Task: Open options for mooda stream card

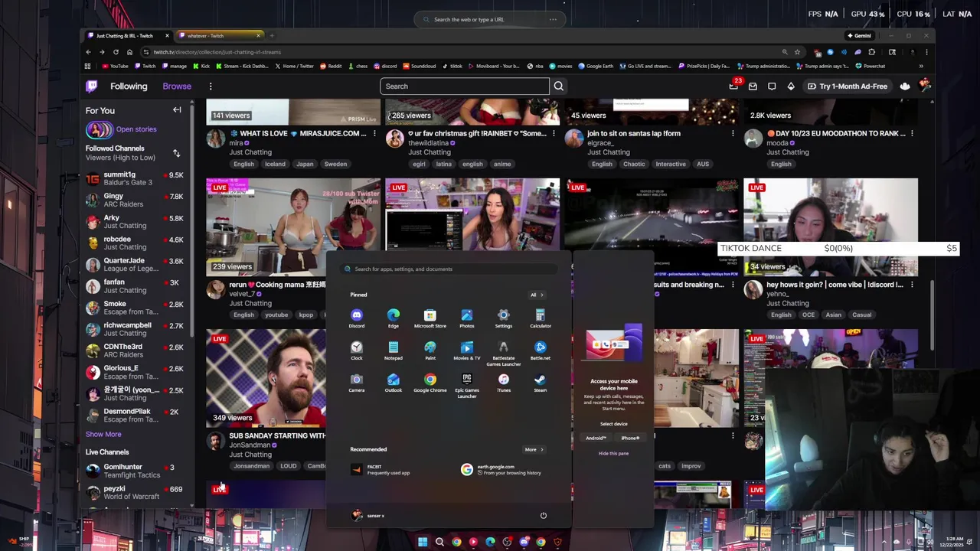Action: (912, 133)
